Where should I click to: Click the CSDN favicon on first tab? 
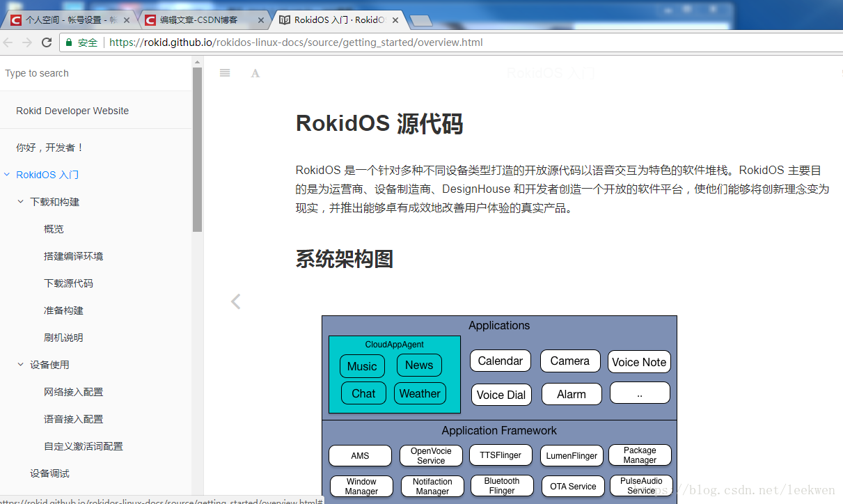point(15,20)
